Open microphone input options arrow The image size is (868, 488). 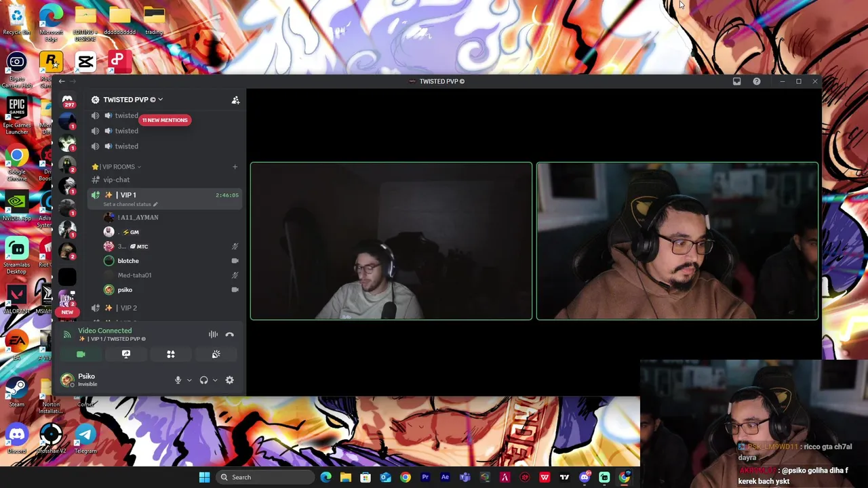point(189,380)
